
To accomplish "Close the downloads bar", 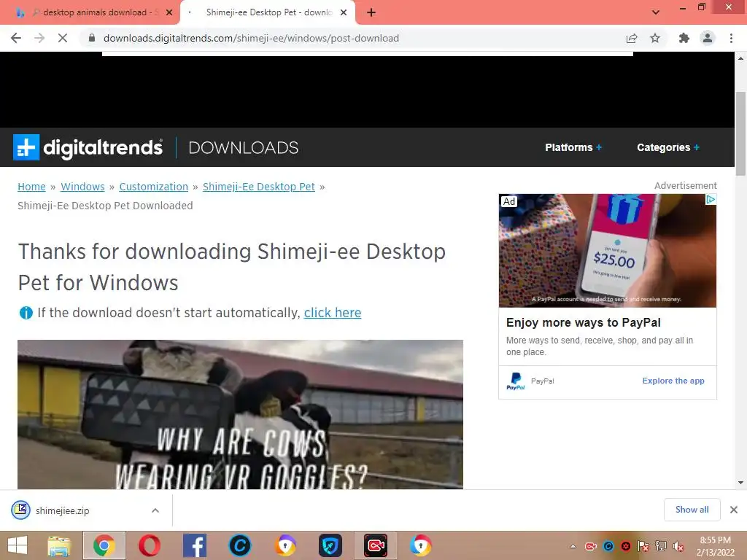I will coord(734,510).
